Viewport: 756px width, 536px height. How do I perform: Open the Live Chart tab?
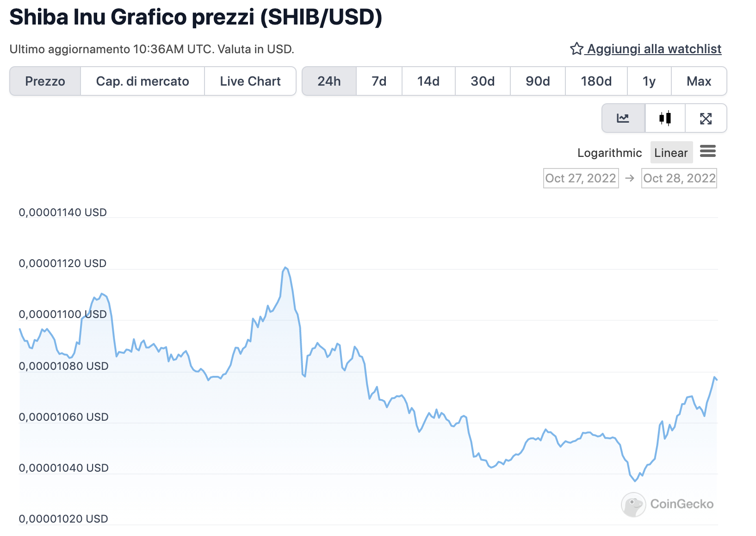coord(250,81)
